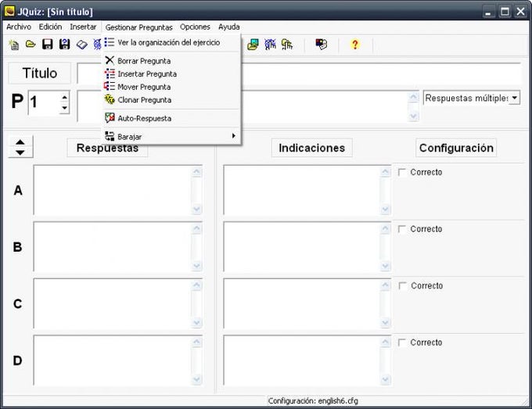532x409 pixels.
Task: Check Correcto for answer A
Action: [x=402, y=172]
